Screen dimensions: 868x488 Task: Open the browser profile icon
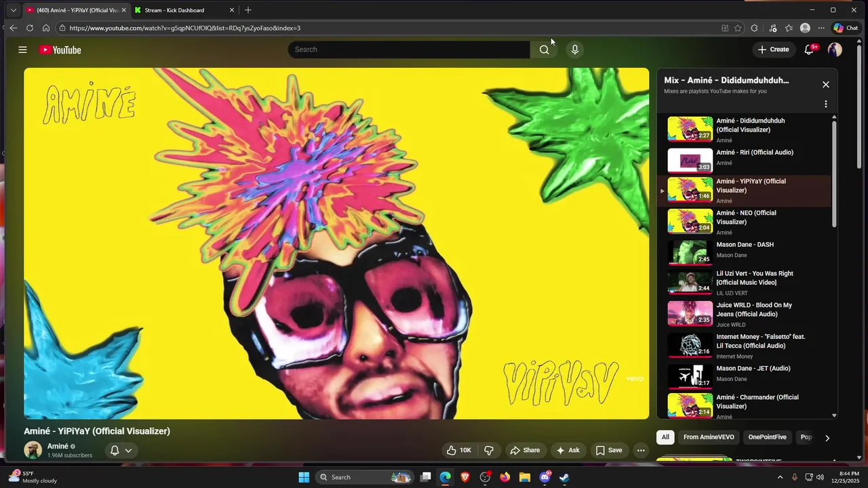point(805,28)
